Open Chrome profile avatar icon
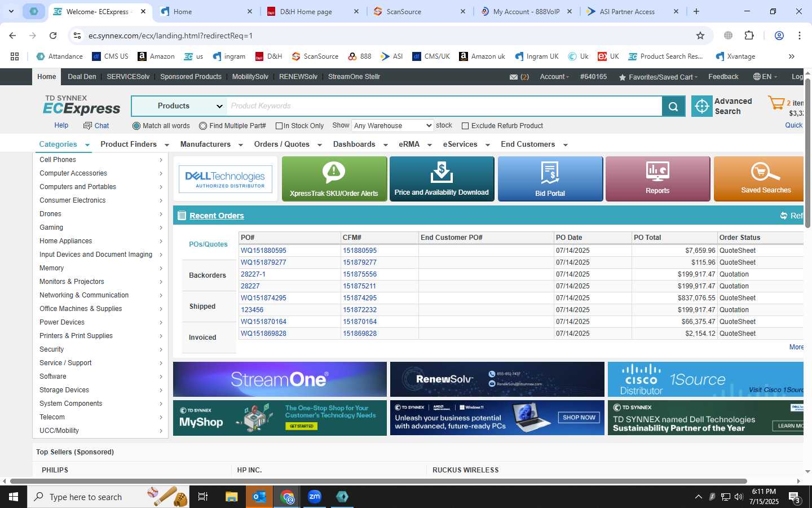Viewport: 812px width, 508px height. [x=779, y=36]
